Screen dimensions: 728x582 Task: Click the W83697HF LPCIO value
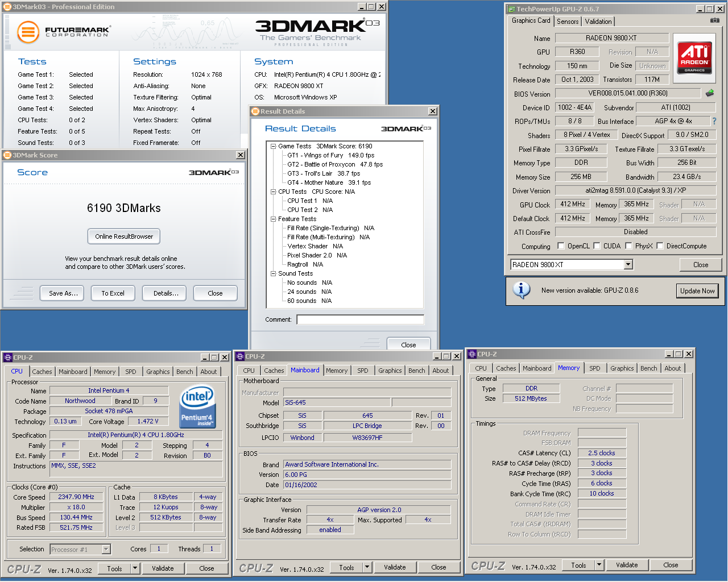click(367, 438)
